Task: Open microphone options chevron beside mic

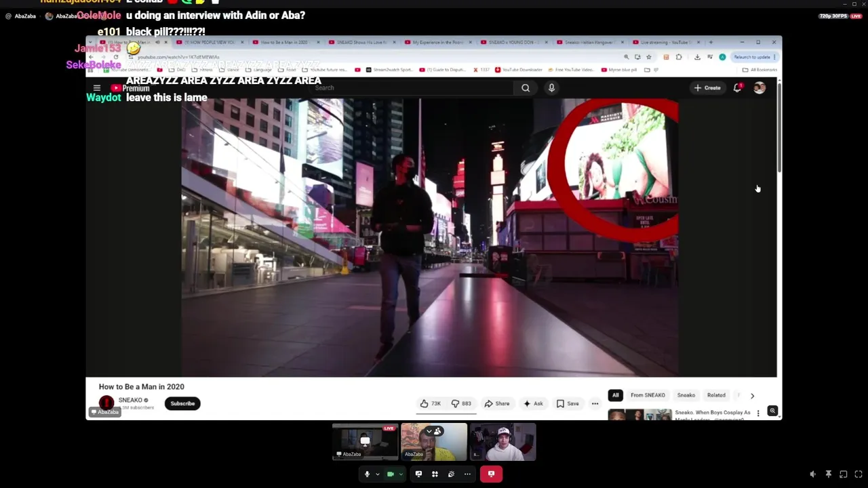Action: coord(377,474)
